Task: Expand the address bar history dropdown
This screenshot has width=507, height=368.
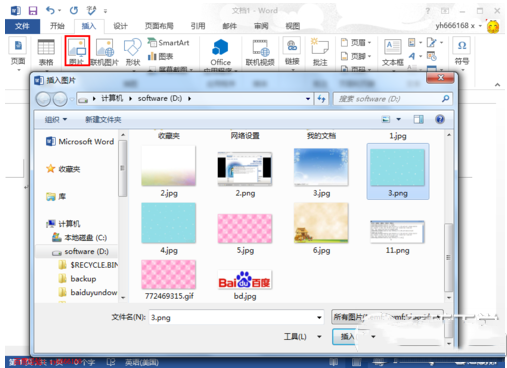Action: 308,99
